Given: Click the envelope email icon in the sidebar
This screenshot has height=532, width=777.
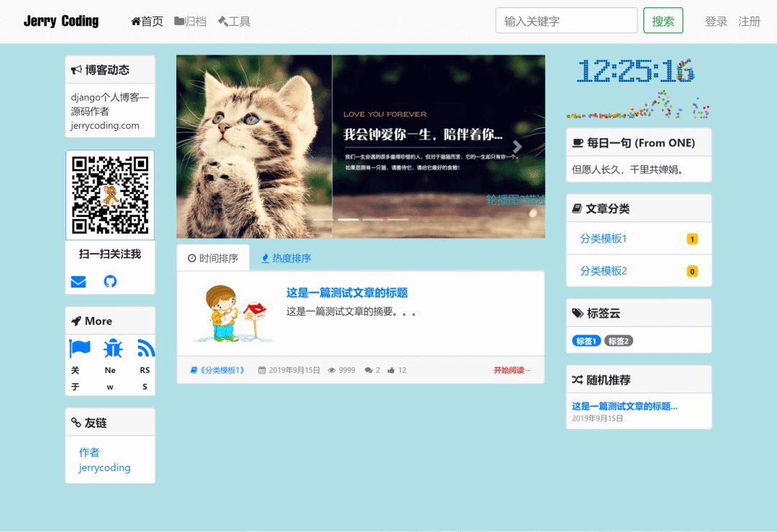Looking at the screenshot, I should [78, 282].
